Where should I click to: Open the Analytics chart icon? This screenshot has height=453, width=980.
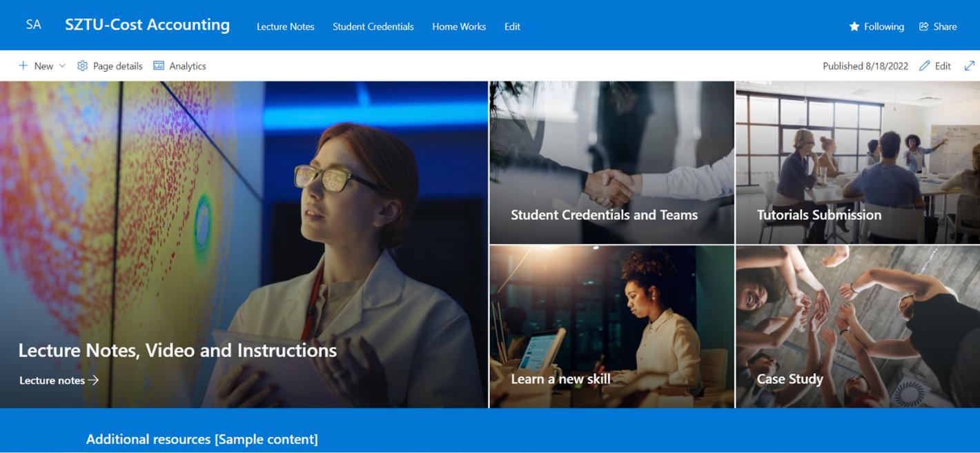[159, 66]
